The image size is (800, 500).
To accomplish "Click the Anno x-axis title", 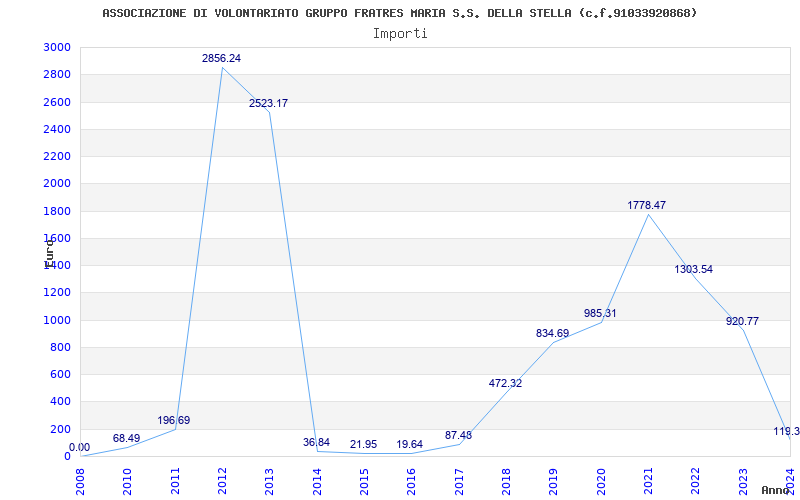I will (x=776, y=490).
